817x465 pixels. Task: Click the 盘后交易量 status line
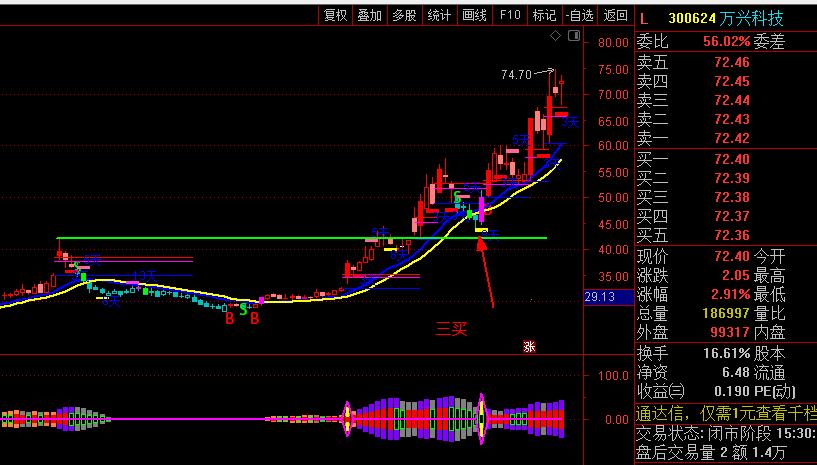[x=711, y=452]
